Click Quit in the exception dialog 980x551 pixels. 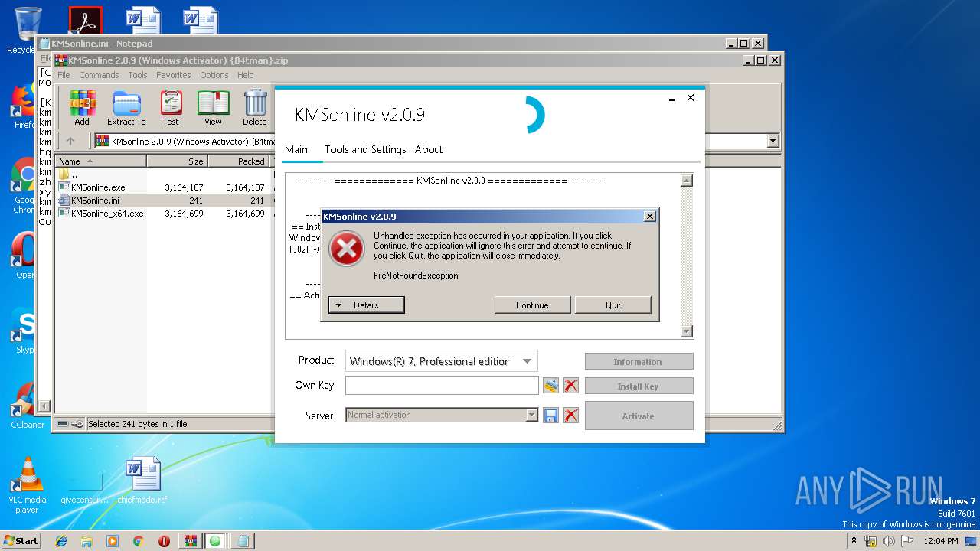[x=613, y=305]
